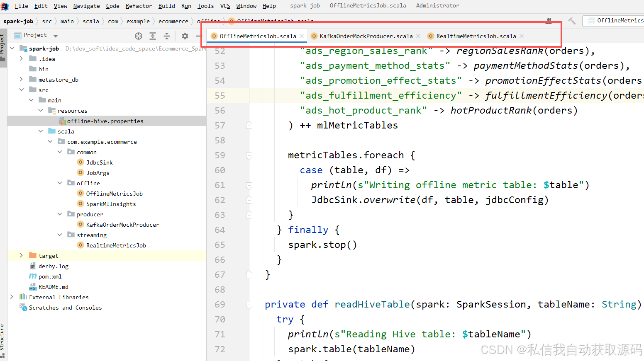Select offline-hive.properties file
This screenshot has height=361, width=644.
click(107, 121)
